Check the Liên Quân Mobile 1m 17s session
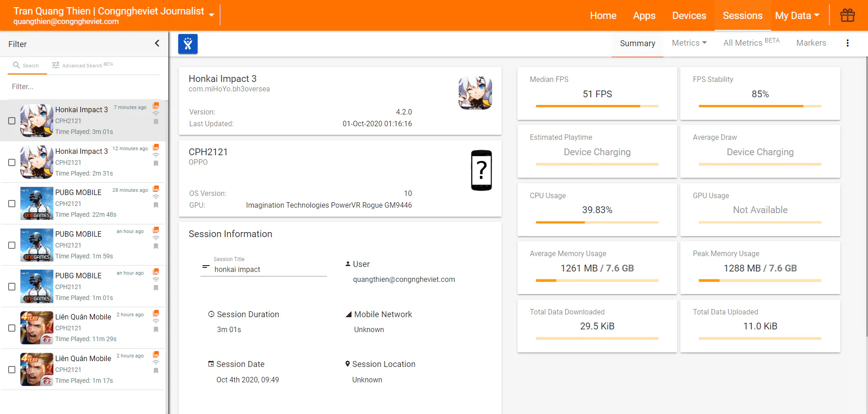 click(x=12, y=370)
